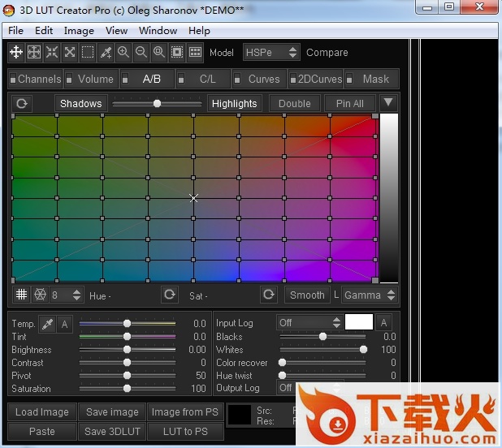Click the white color swatch near Input Log
The image size is (502, 448).
tap(358, 321)
